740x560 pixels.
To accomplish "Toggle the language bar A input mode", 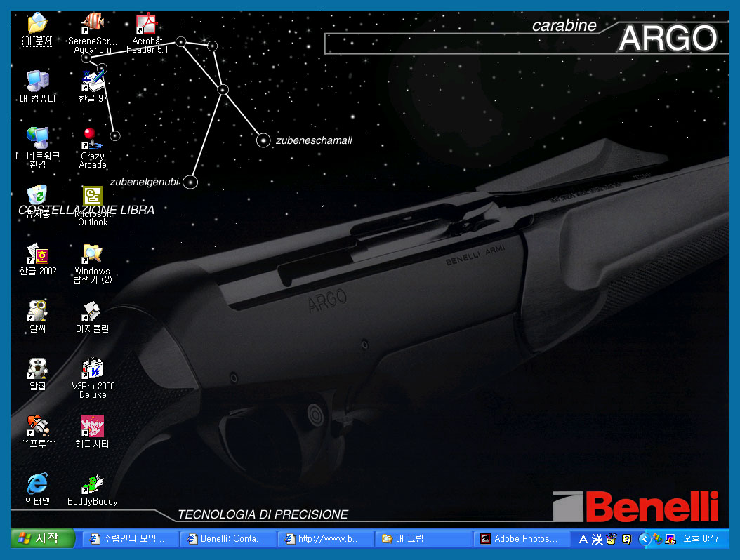I will pos(583,539).
